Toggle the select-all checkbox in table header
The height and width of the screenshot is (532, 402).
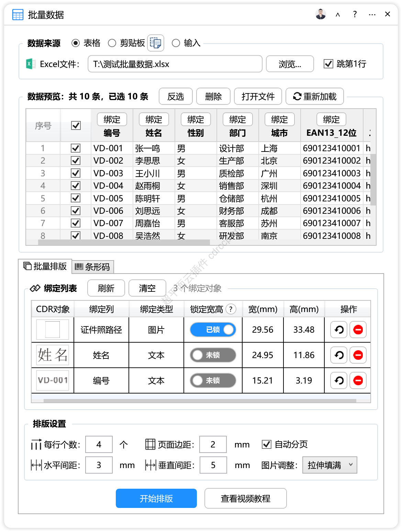tap(76, 125)
